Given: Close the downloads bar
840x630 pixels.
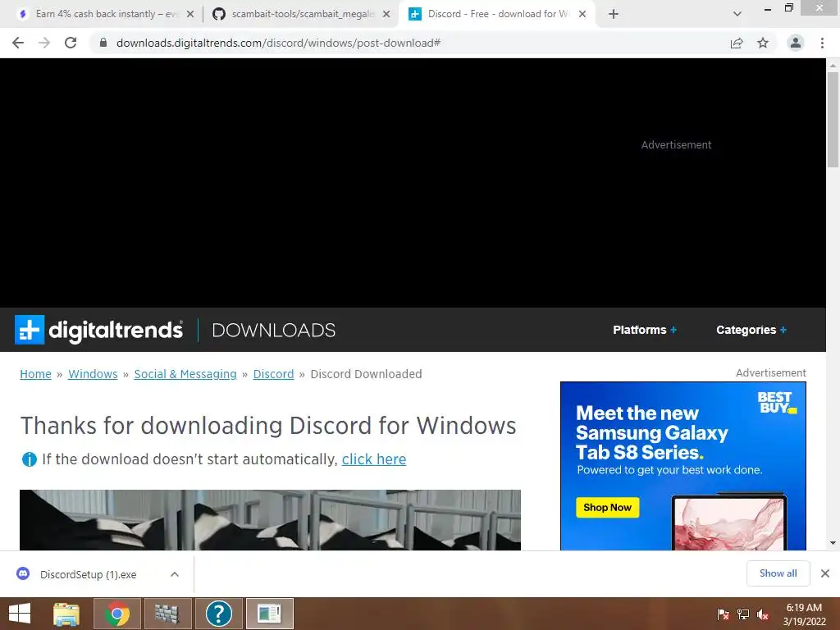Looking at the screenshot, I should tap(825, 573).
